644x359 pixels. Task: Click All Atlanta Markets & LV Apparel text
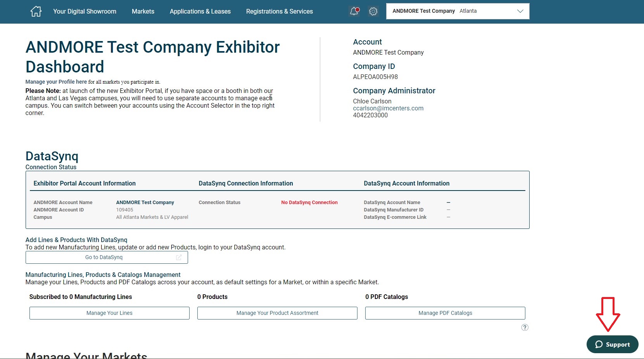click(152, 217)
